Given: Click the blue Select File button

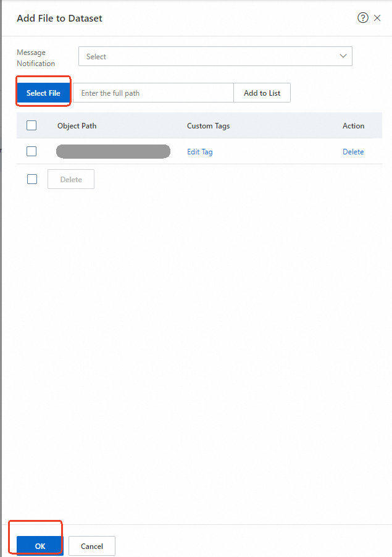Looking at the screenshot, I should coord(43,93).
